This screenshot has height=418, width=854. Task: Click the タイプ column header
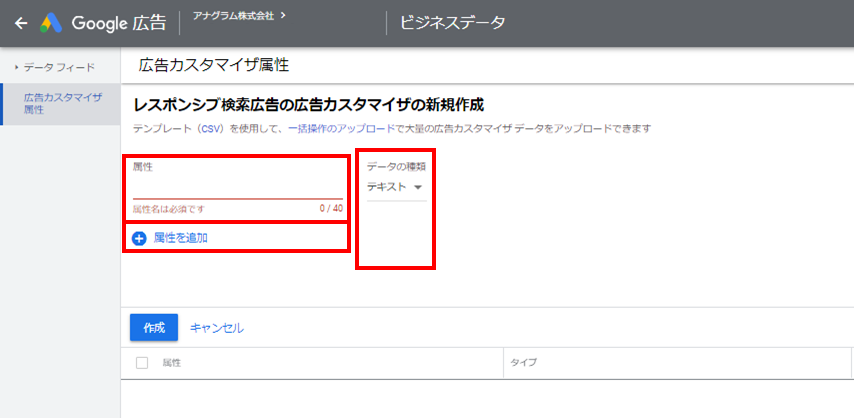click(x=523, y=362)
